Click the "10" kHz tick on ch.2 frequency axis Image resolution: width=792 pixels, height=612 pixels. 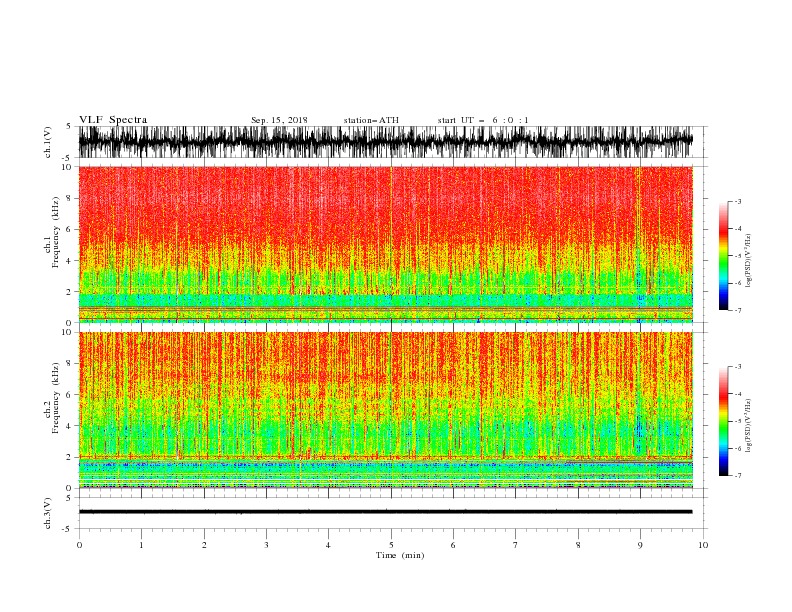click(x=68, y=332)
